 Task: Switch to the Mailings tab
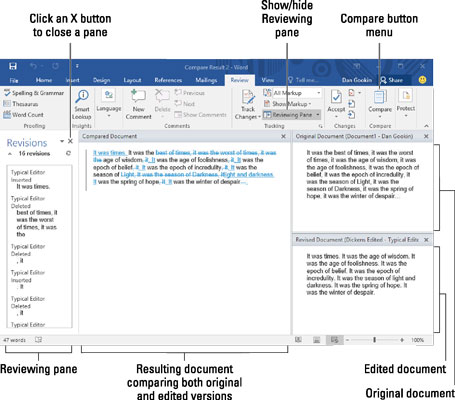(x=206, y=80)
